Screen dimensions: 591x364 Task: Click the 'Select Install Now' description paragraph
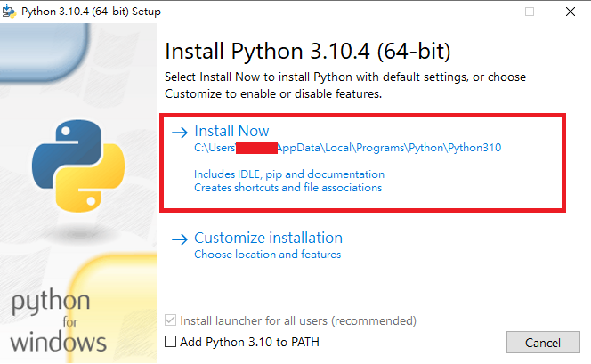pos(345,85)
